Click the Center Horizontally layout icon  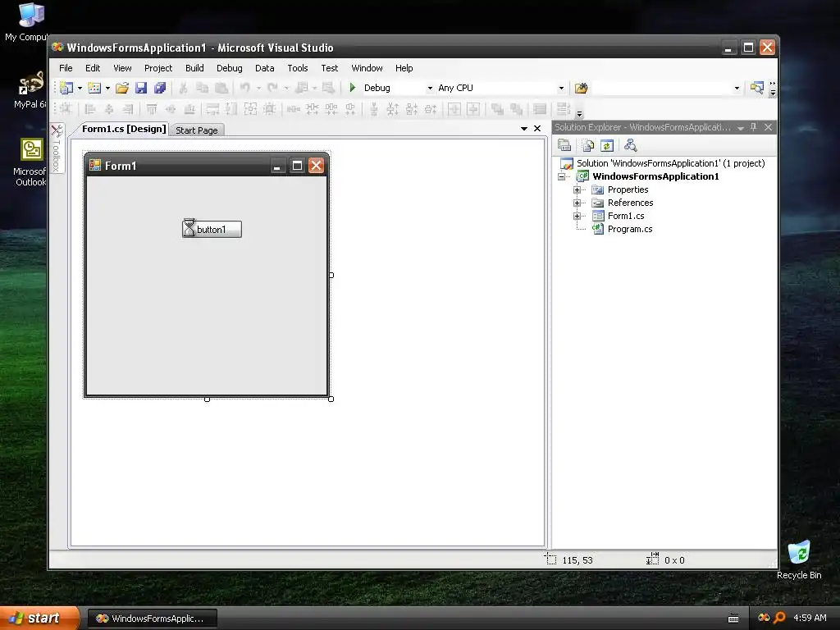coord(454,109)
